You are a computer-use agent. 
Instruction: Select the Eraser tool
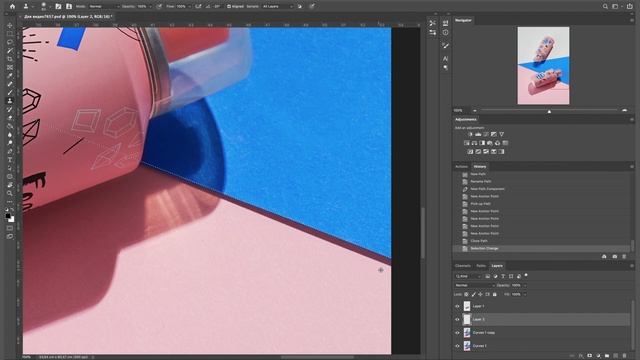click(x=10, y=118)
